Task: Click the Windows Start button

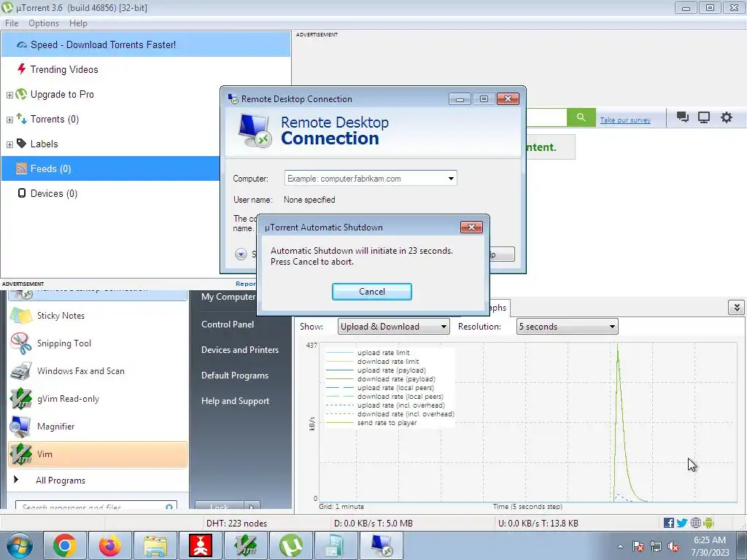Action: point(19,545)
